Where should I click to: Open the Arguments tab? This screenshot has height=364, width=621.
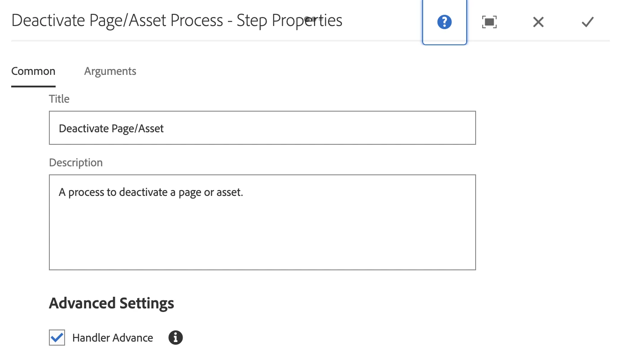pos(110,71)
